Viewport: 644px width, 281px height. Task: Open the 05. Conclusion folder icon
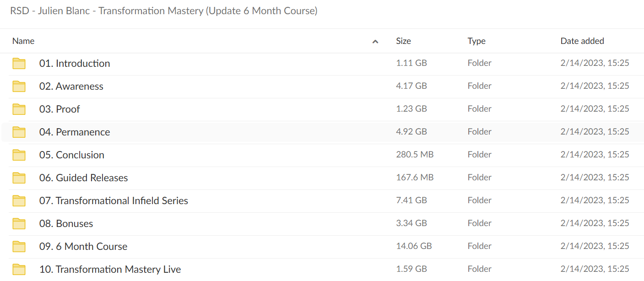click(x=19, y=155)
